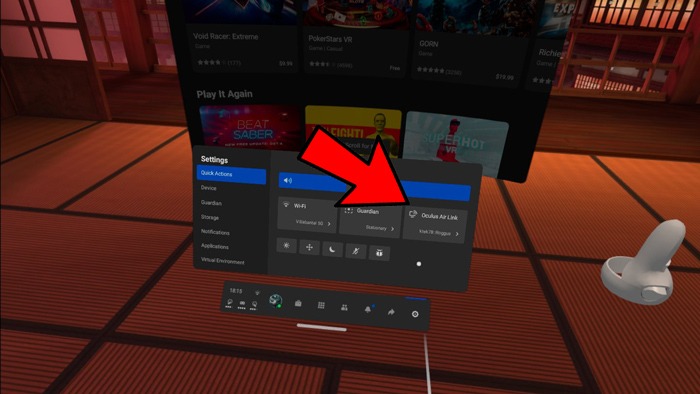Image resolution: width=700 pixels, height=394 pixels.
Task: Open Virtual Environment settings
Action: click(x=223, y=261)
